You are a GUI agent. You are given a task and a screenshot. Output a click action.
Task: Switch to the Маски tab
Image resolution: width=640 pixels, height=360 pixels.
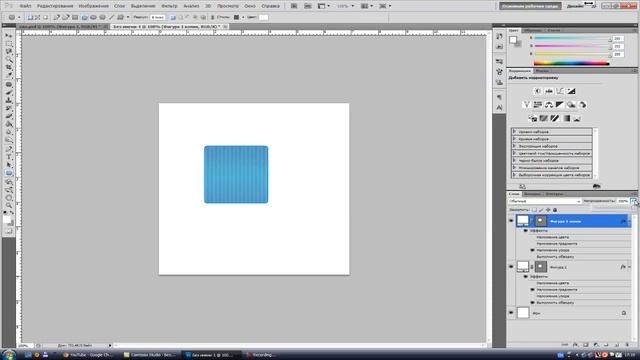point(542,71)
